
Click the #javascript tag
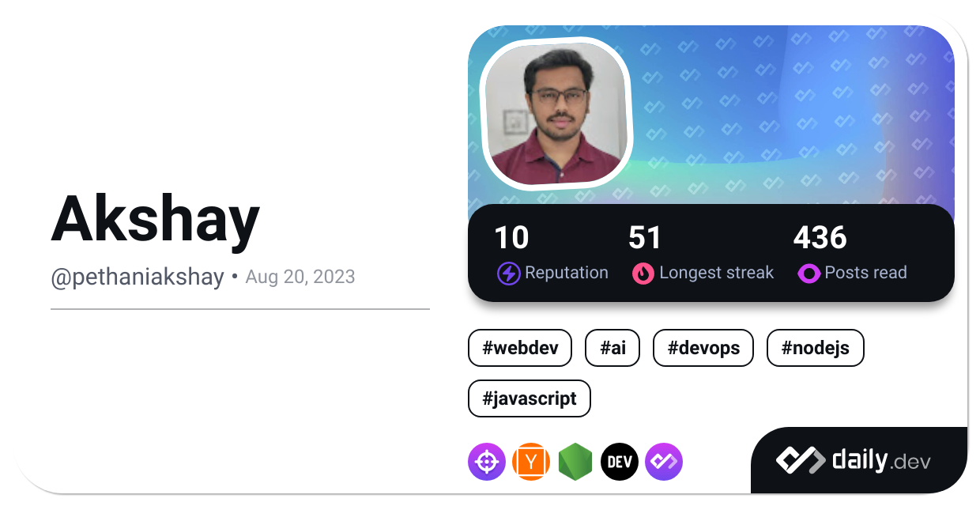530,398
